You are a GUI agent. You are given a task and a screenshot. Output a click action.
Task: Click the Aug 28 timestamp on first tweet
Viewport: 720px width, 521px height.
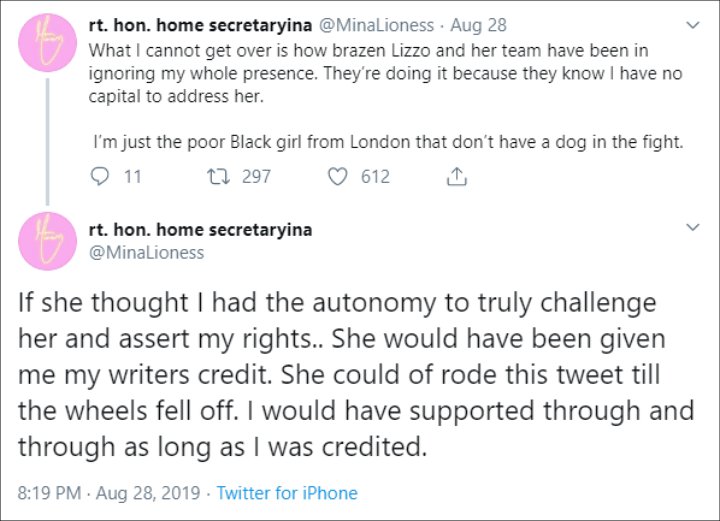click(x=478, y=25)
